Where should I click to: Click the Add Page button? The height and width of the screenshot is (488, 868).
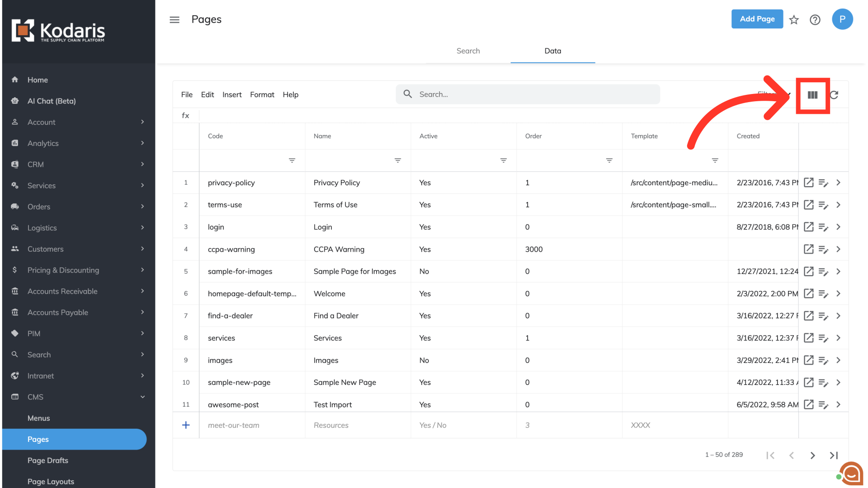point(757,19)
